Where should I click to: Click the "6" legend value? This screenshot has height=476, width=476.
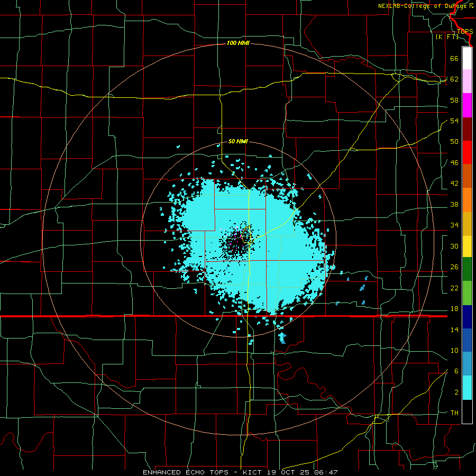pyautogui.click(x=456, y=371)
